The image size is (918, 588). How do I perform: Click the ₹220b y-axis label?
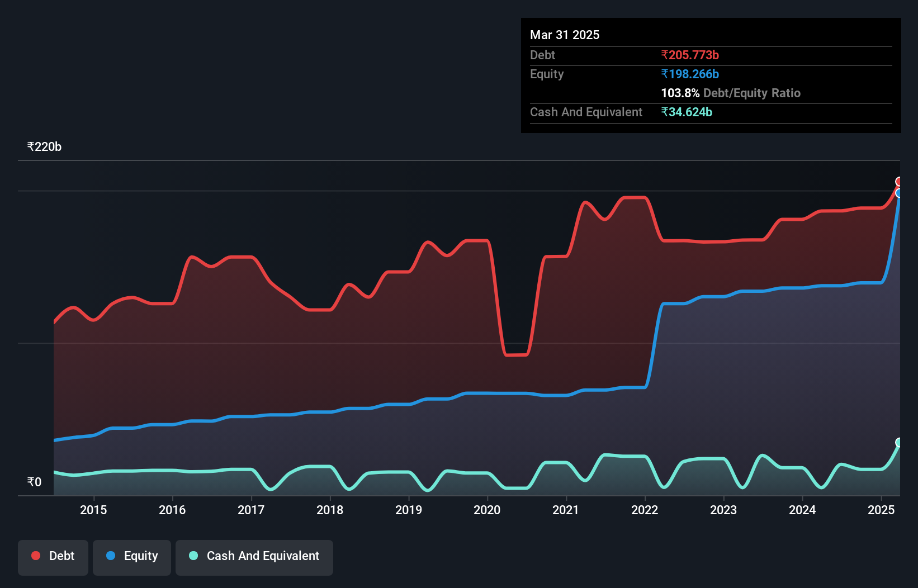[44, 147]
